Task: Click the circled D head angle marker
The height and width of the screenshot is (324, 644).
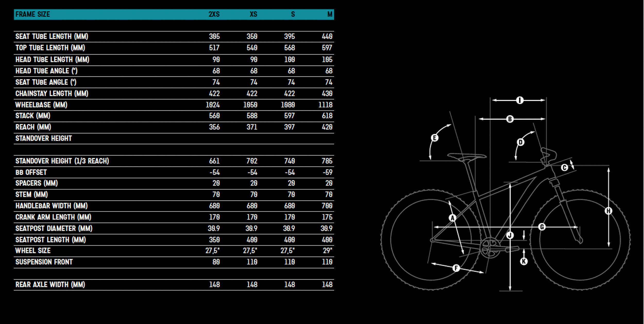Action: 521,142
